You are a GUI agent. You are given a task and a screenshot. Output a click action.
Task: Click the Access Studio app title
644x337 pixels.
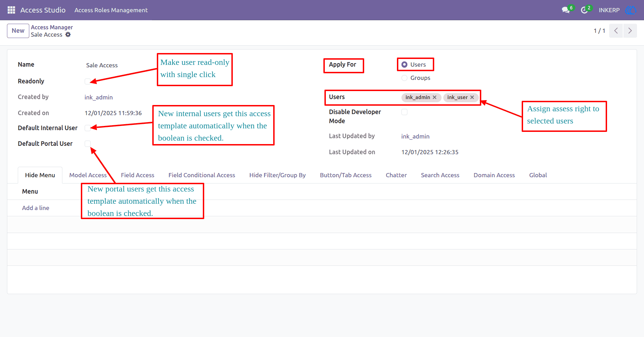click(43, 10)
